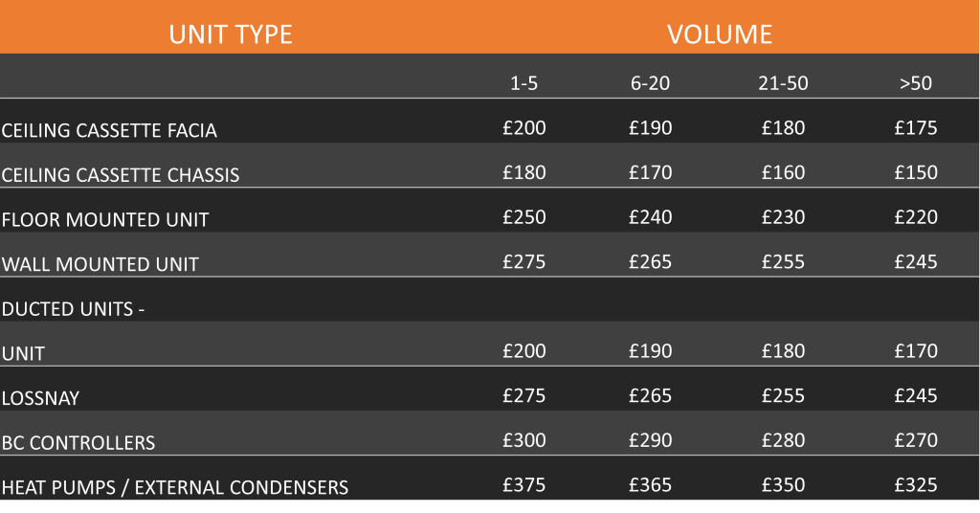Click the UNIT TYPE column header
The width and height of the screenshot is (980, 513).
click(231, 34)
